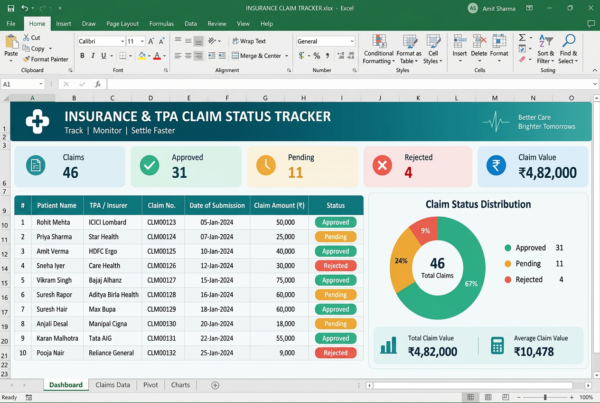
Task: Open the borders dropdown arrow
Action: (x=130, y=56)
